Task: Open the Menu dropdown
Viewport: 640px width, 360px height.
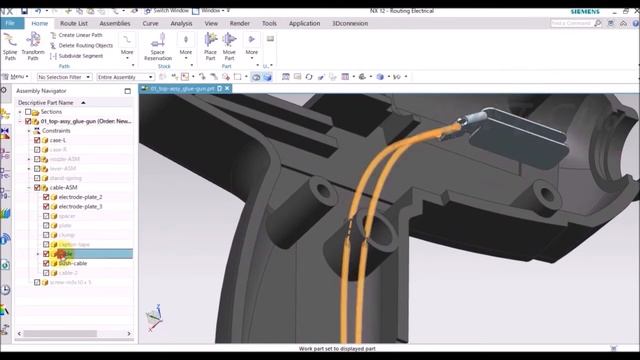Action: click(16, 77)
